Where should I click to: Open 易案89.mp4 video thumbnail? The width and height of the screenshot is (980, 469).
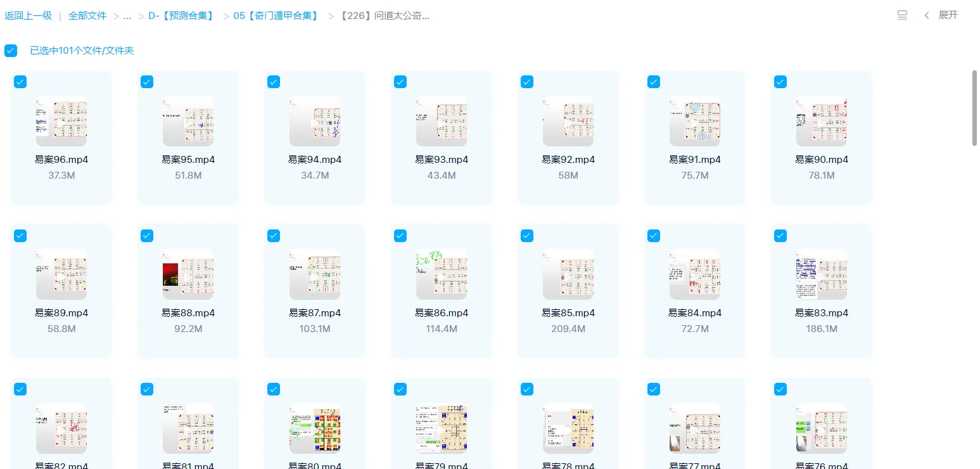(61, 275)
